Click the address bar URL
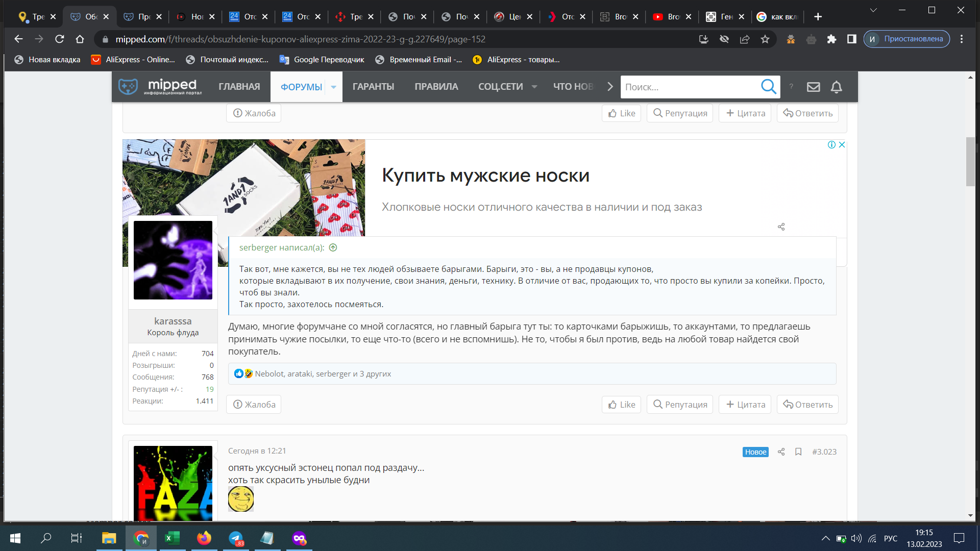Screen dimensions: 980x551 [300, 39]
